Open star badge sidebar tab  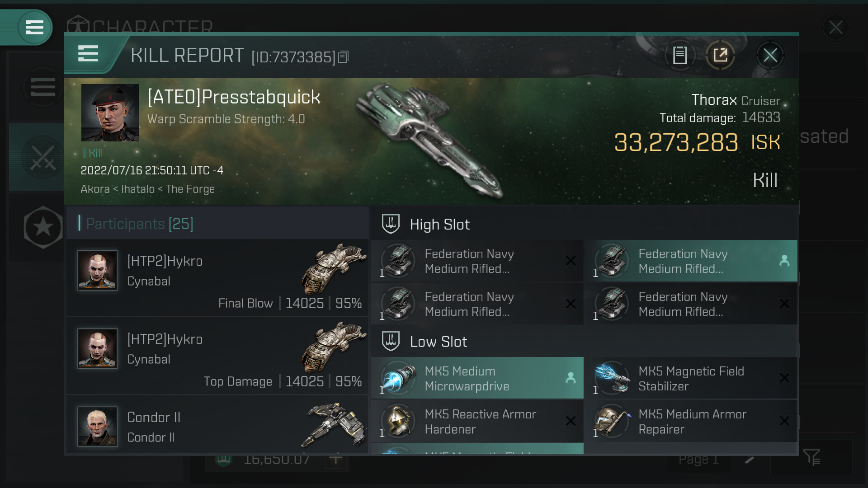42,227
